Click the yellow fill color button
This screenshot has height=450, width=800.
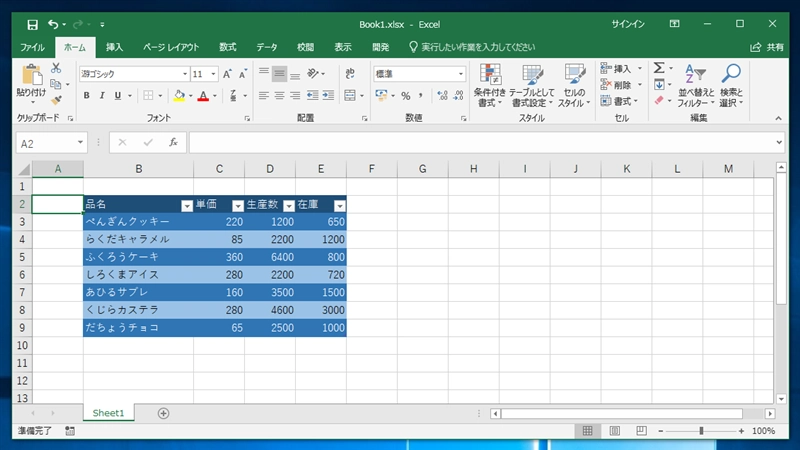coord(179,95)
